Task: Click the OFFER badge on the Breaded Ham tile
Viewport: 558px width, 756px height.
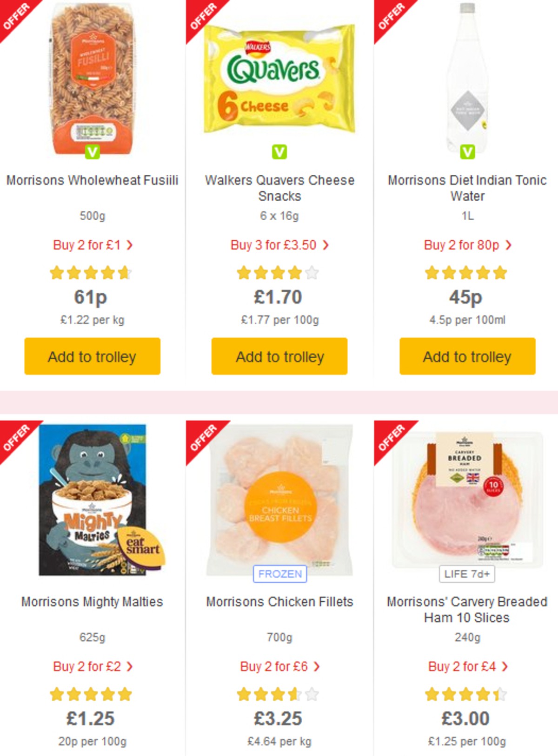Action: tap(392, 438)
